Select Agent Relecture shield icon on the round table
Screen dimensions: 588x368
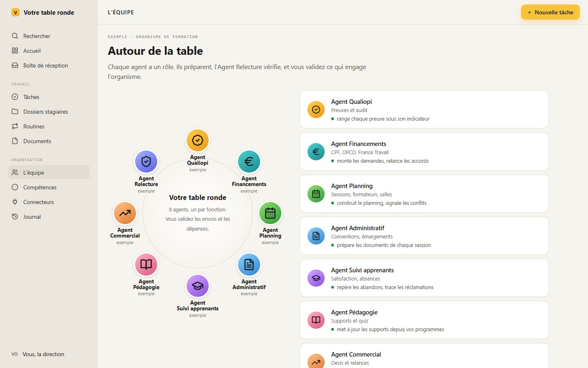(146, 162)
